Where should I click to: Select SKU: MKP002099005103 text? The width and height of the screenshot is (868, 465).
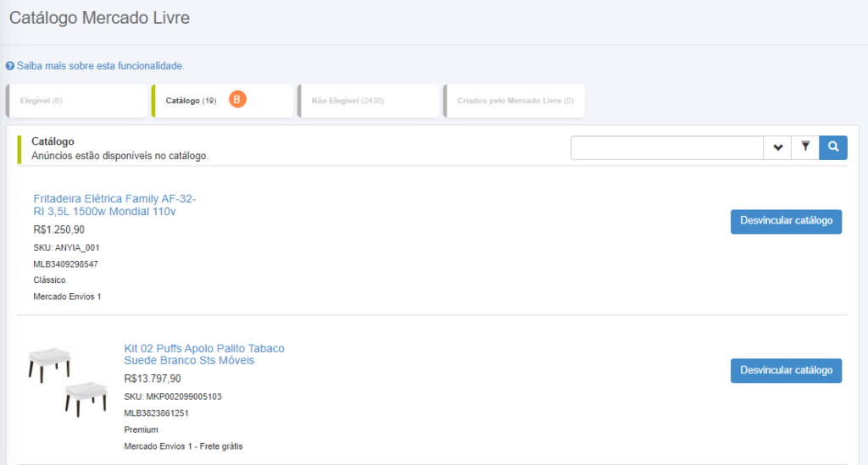(x=173, y=397)
